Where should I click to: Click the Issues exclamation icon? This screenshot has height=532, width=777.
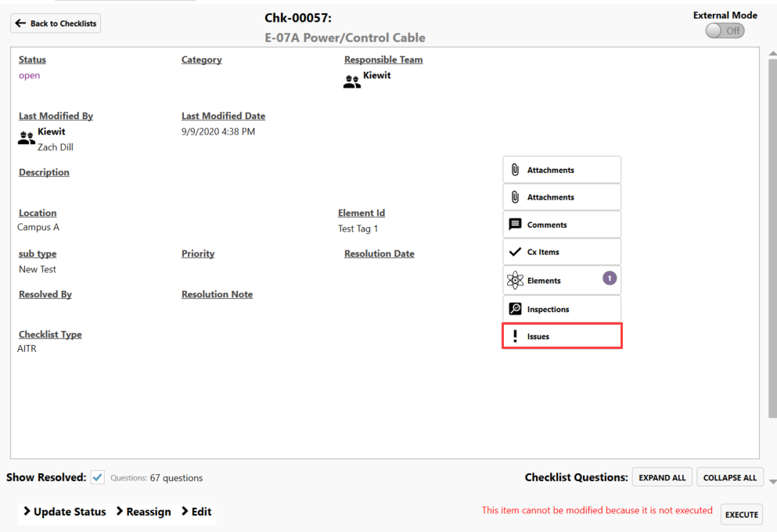515,336
